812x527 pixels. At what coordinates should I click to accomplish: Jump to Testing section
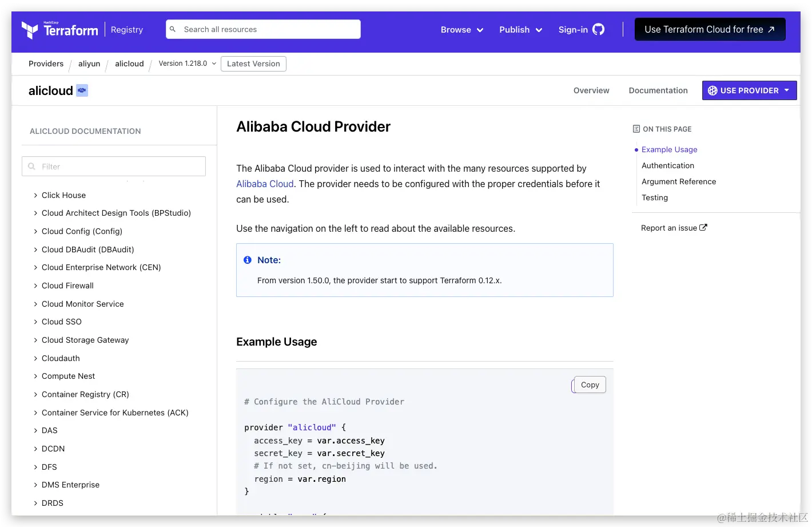(x=655, y=197)
